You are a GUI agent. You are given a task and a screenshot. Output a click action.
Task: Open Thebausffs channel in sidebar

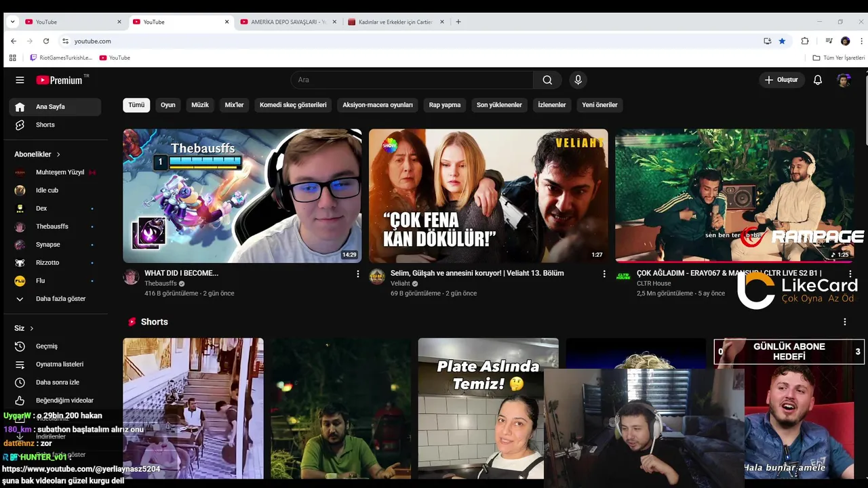55,226
